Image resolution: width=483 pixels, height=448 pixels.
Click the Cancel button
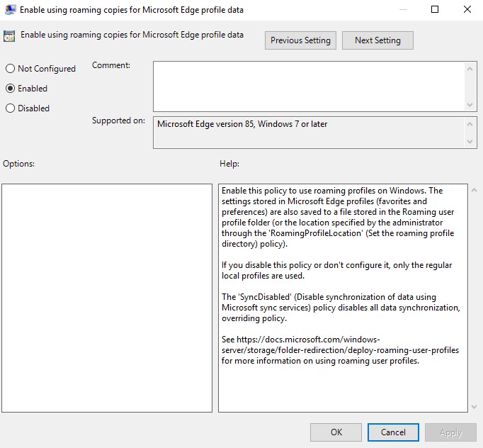[393, 432]
